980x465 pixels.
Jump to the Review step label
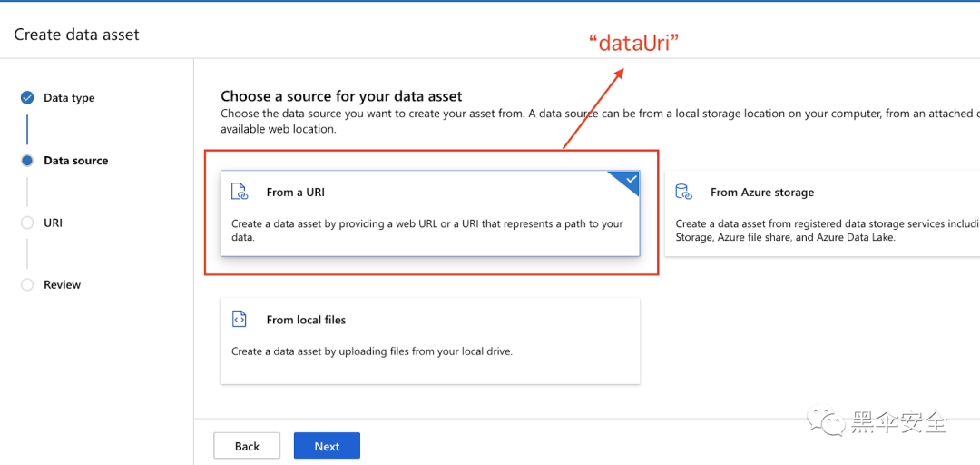tap(62, 285)
